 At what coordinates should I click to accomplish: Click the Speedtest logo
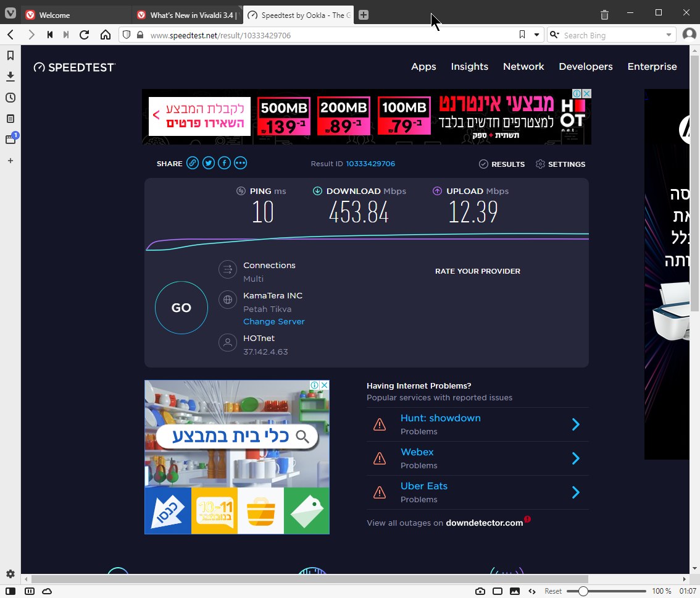(74, 67)
